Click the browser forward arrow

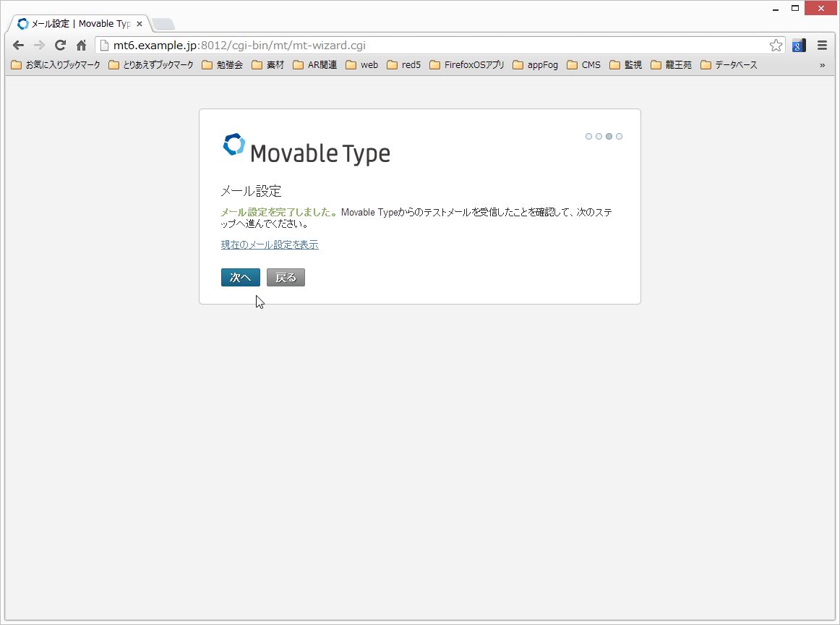tap(39, 46)
